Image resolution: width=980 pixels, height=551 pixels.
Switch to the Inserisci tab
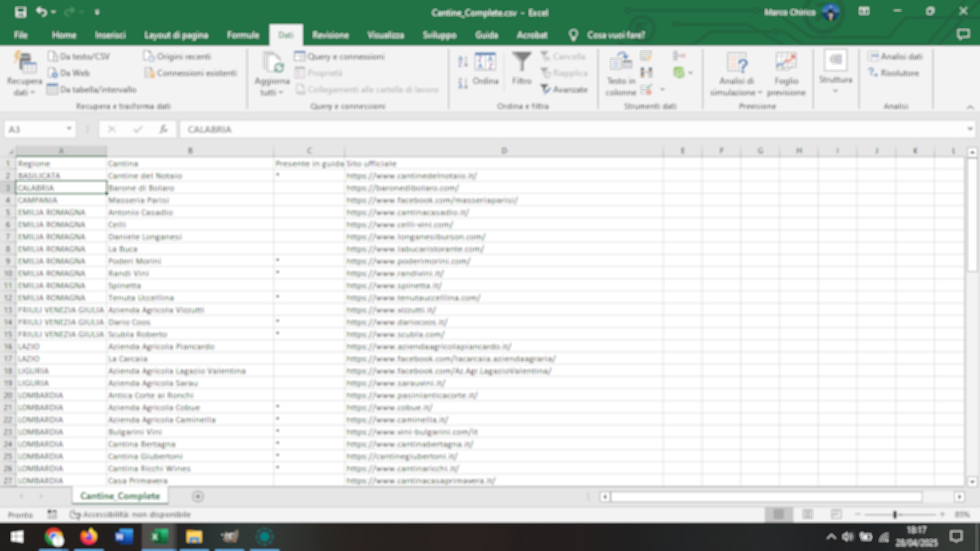point(110,34)
